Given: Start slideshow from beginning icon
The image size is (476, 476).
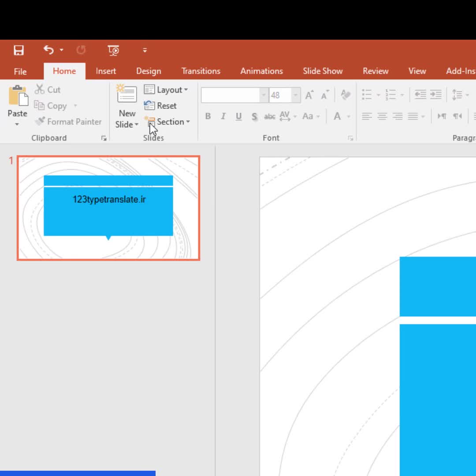Looking at the screenshot, I should 113,50.
